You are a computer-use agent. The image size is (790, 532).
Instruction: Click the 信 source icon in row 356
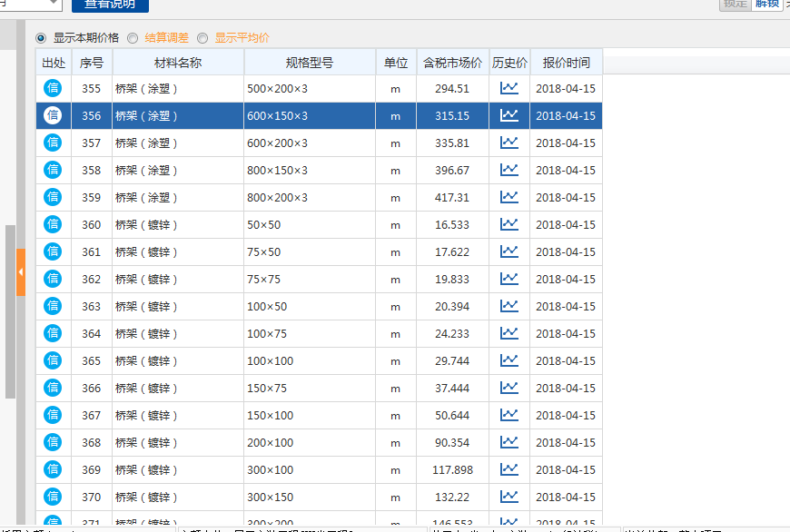click(x=53, y=115)
